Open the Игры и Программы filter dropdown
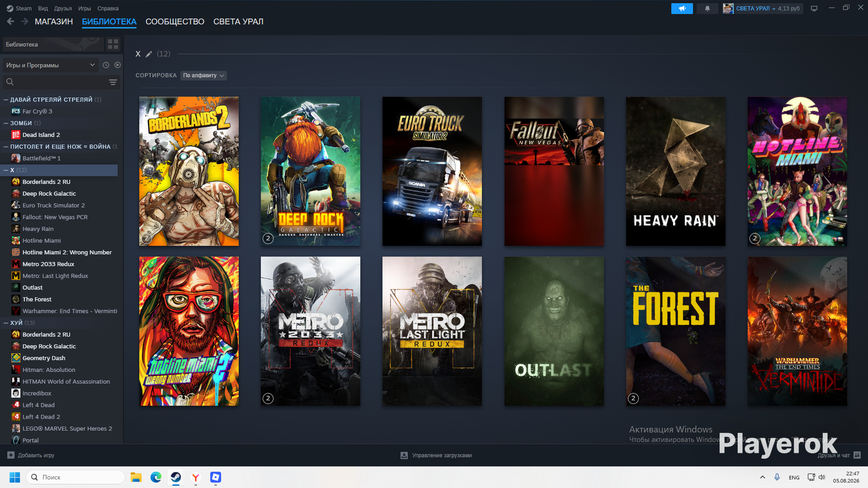The height and width of the screenshot is (488, 868). [50, 65]
